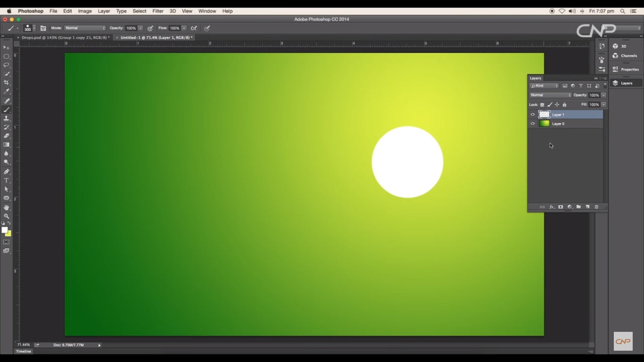Select the Healing Brush tool
This screenshot has width=644, height=362.
tap(7, 101)
